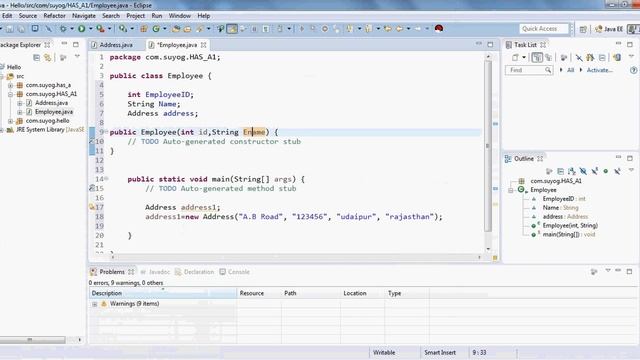Expand the All working set arrow

[561, 70]
